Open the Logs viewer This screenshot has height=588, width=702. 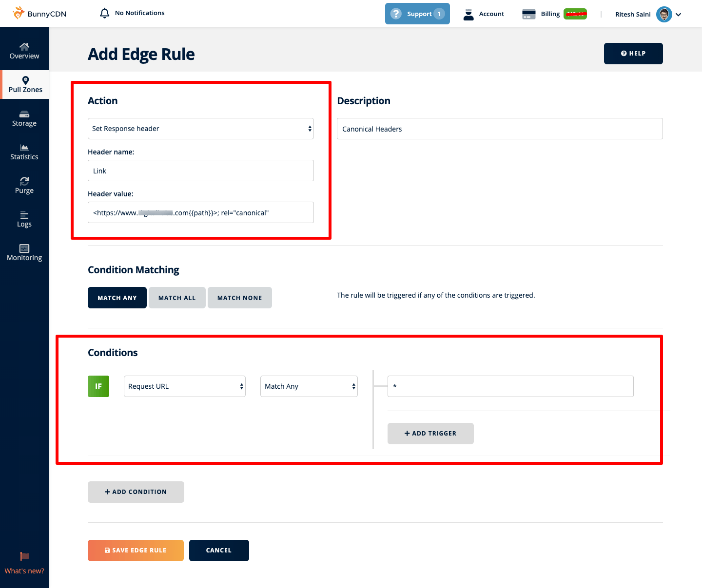click(x=24, y=219)
